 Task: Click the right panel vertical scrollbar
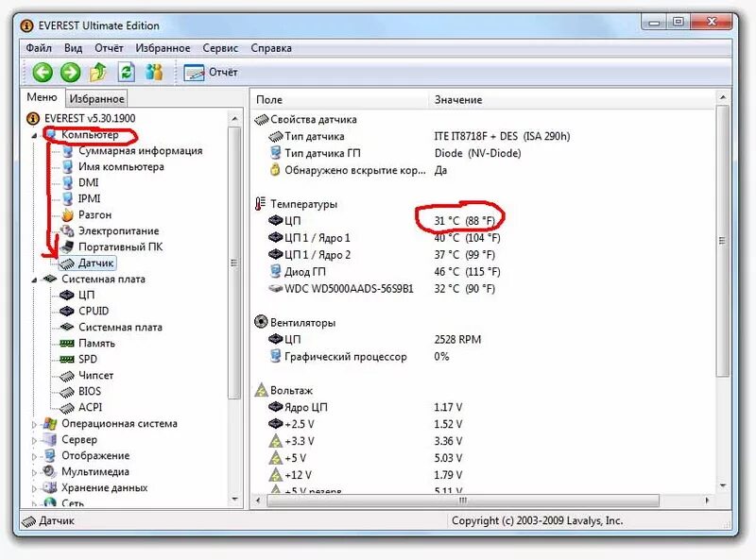pyautogui.click(x=722, y=241)
